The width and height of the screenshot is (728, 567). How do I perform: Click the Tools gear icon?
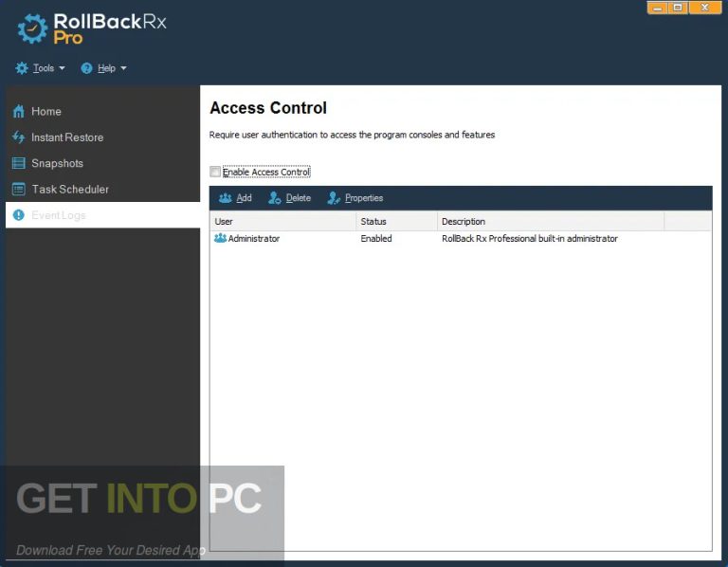tap(22, 68)
